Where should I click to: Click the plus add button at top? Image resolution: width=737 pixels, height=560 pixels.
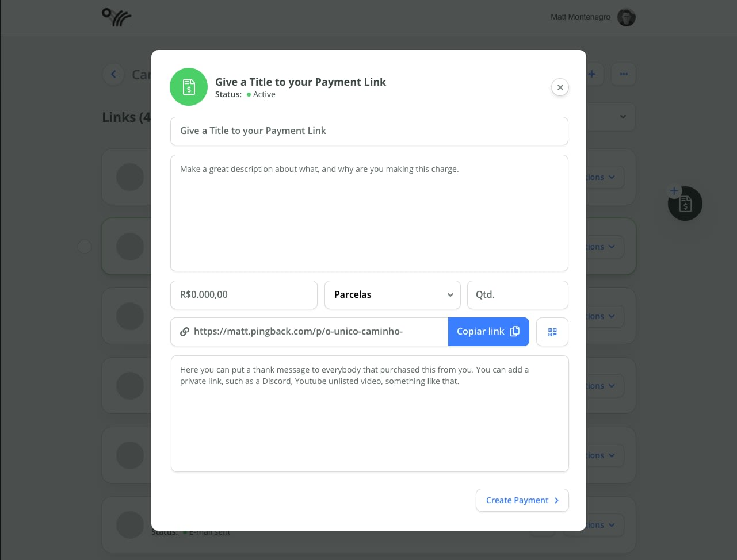593,74
